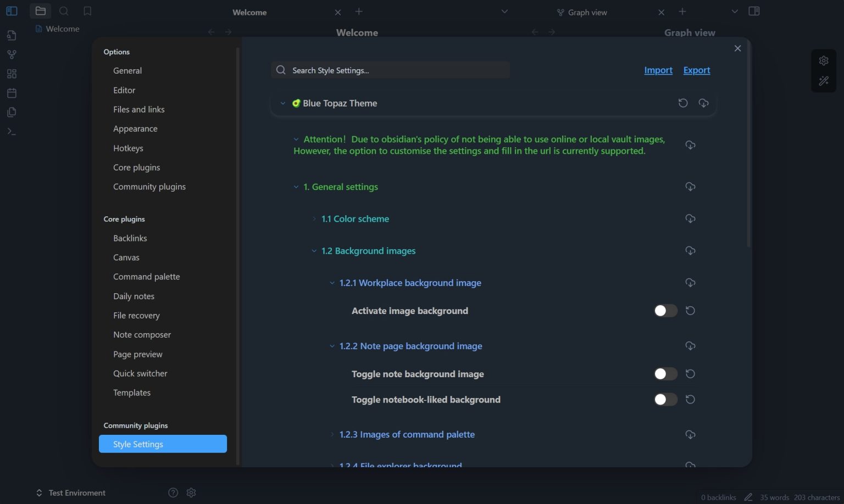Image resolution: width=844 pixels, height=504 pixels.
Task: Enable Activate image background
Action: point(665,310)
